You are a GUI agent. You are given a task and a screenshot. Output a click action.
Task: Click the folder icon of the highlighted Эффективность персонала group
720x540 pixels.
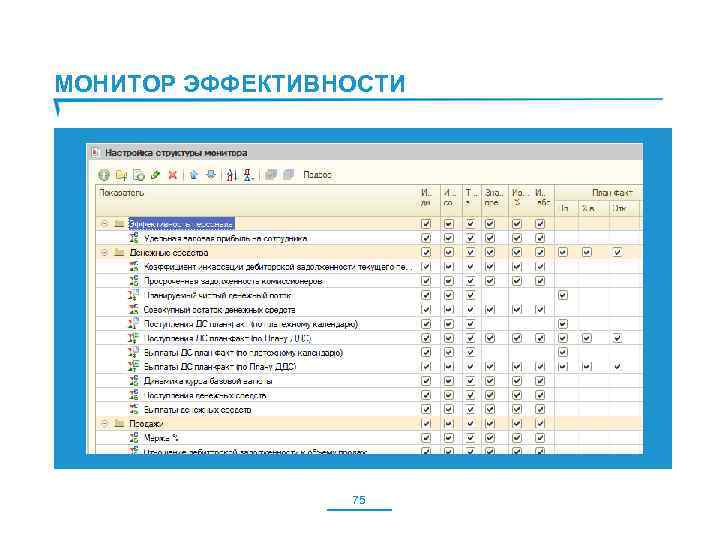click(119, 224)
